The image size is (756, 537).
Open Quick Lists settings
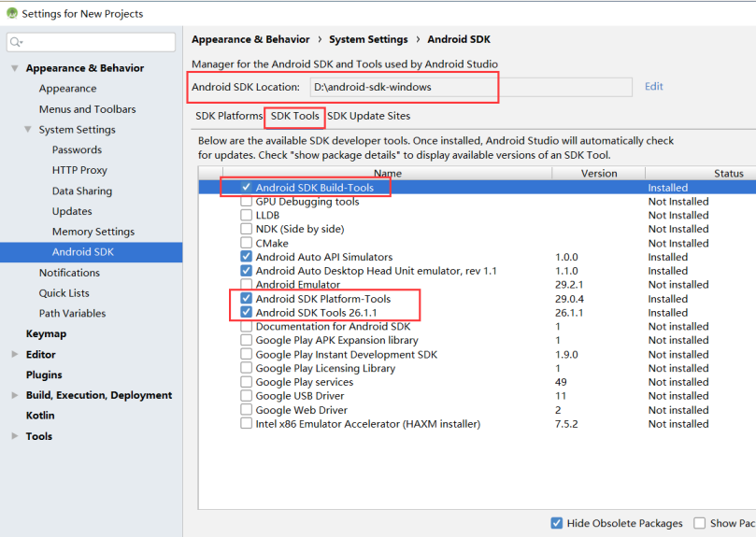[x=64, y=293]
